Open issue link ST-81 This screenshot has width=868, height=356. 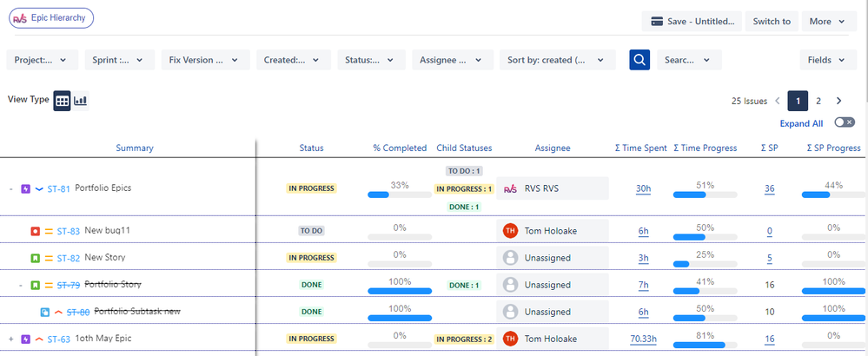(59, 189)
